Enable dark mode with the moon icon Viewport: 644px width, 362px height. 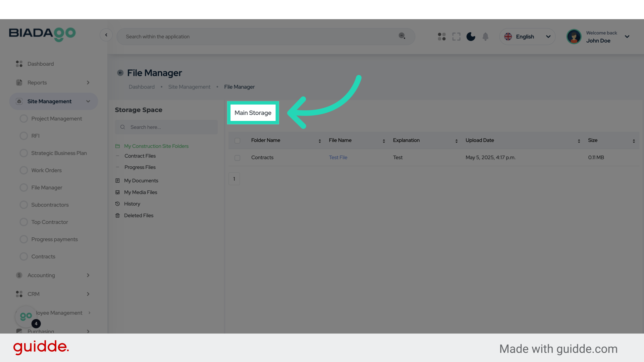click(x=471, y=37)
